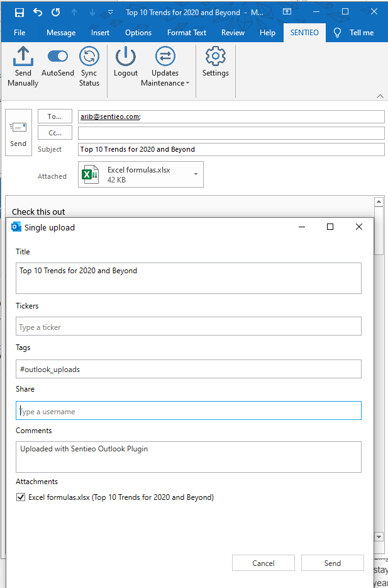Switch to the Format Text tab

187,33
